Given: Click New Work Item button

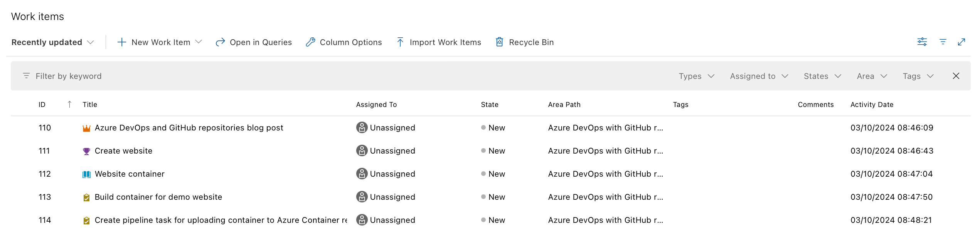Looking at the screenshot, I should pyautogui.click(x=160, y=42).
